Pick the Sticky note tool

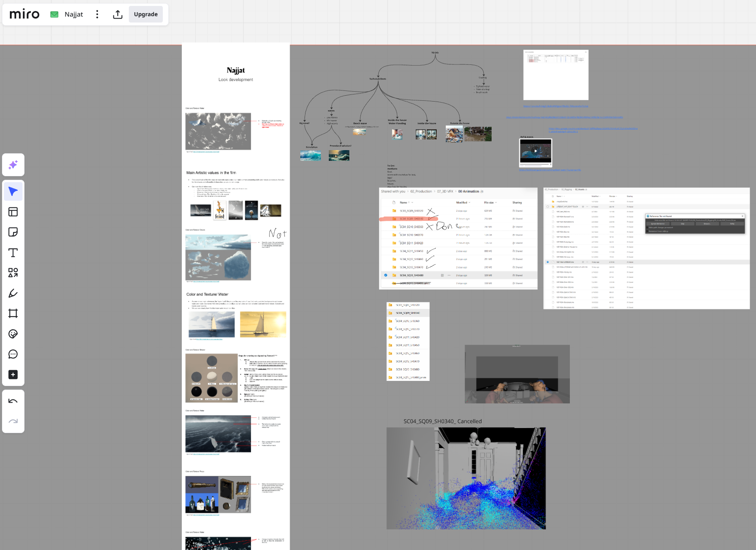tap(13, 232)
